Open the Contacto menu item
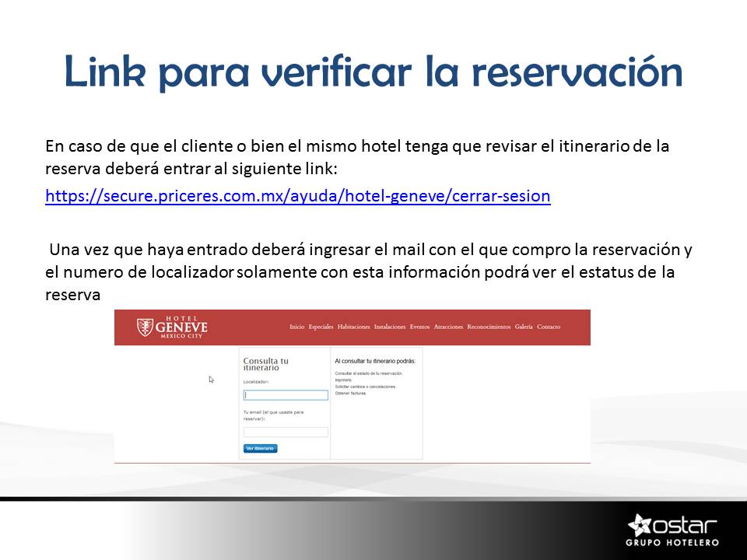Image resolution: width=747 pixels, height=560 pixels. (549, 327)
